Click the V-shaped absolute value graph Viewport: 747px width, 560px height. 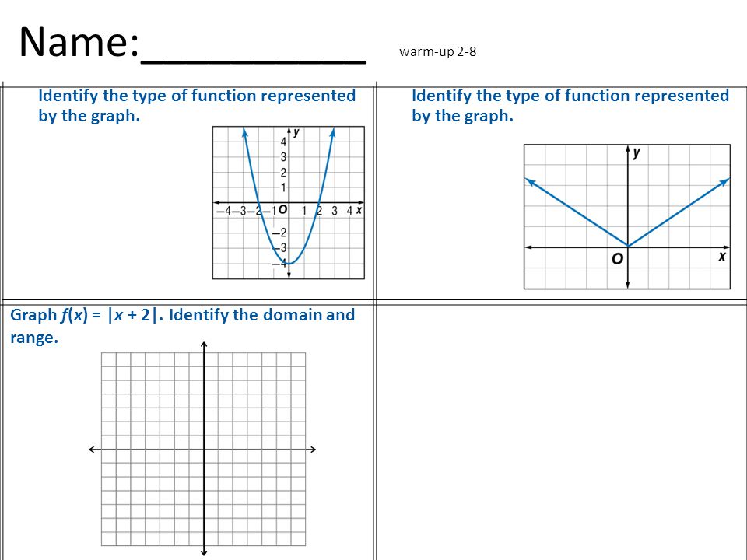(627, 217)
